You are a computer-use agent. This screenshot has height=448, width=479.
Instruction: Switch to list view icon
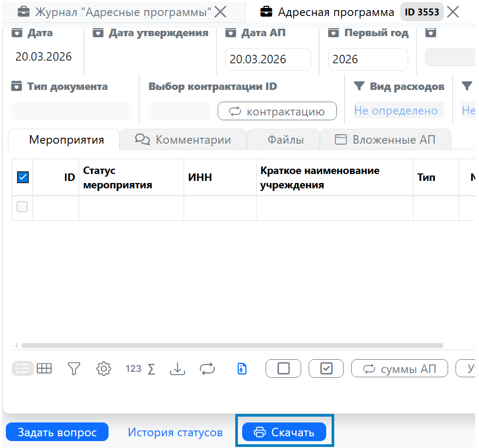(x=22, y=368)
